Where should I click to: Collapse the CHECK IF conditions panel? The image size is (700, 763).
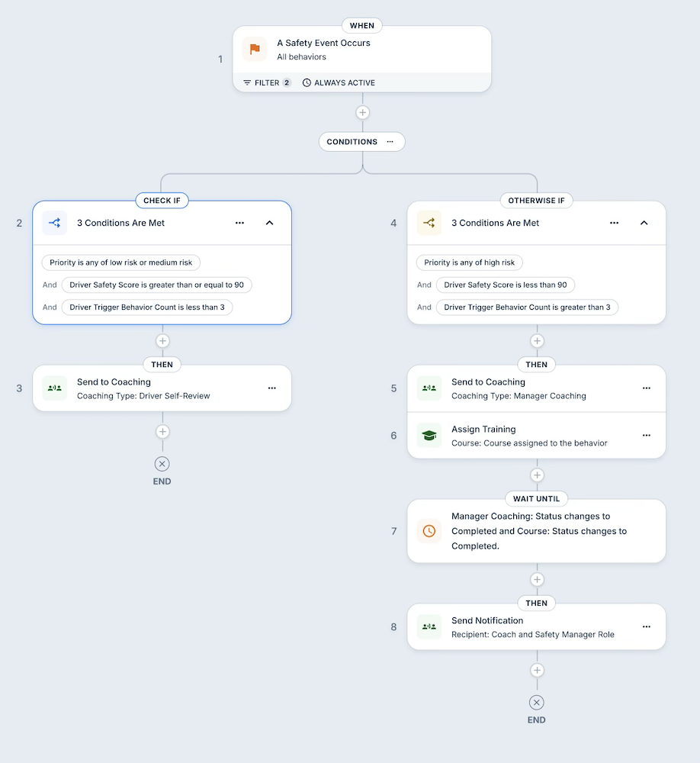point(269,223)
